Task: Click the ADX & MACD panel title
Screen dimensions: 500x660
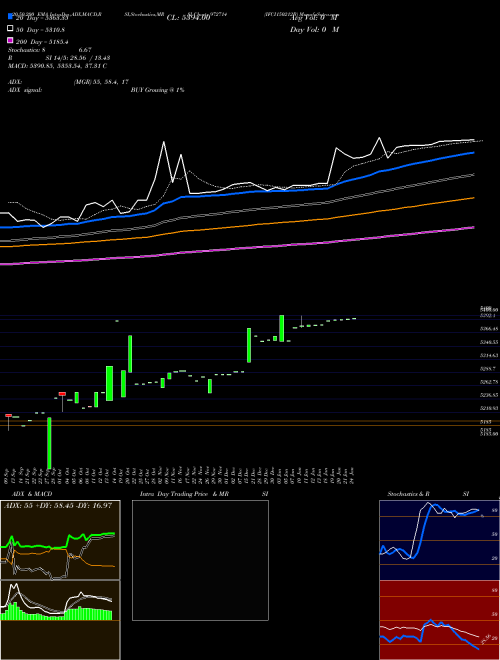Action: click(x=32, y=494)
